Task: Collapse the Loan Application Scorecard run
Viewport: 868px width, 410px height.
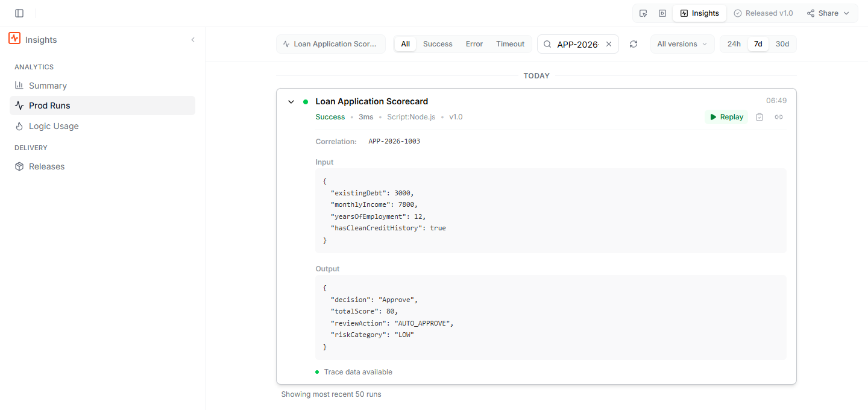Action: coord(291,102)
